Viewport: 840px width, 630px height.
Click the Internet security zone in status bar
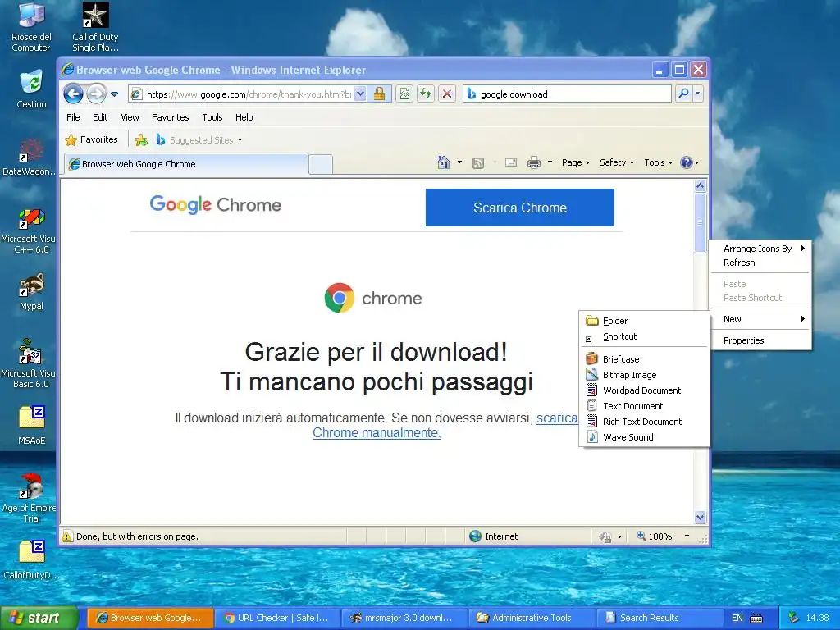click(x=493, y=536)
